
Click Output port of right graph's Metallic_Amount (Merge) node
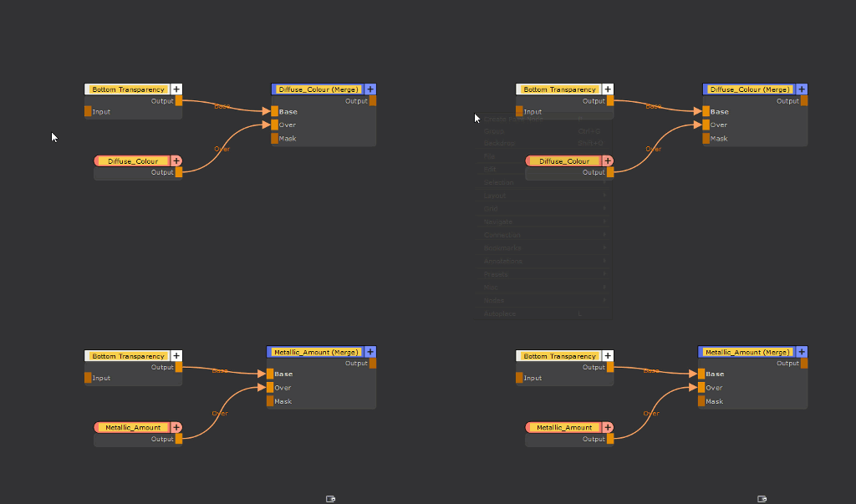pos(804,364)
